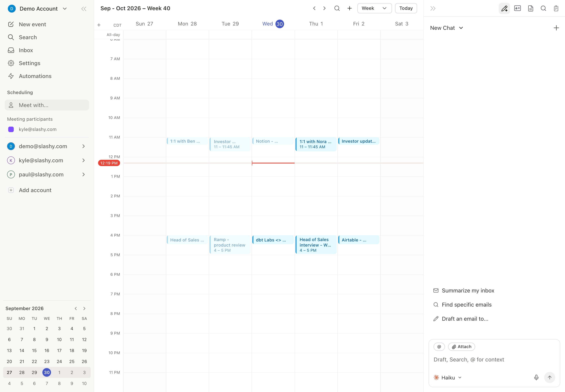Open the Haiku model selector
The width and height of the screenshot is (565, 392).
(x=448, y=378)
